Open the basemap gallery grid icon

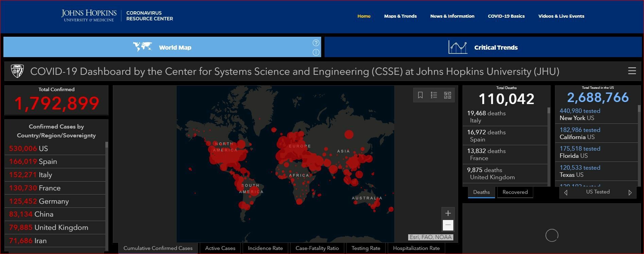click(x=448, y=95)
